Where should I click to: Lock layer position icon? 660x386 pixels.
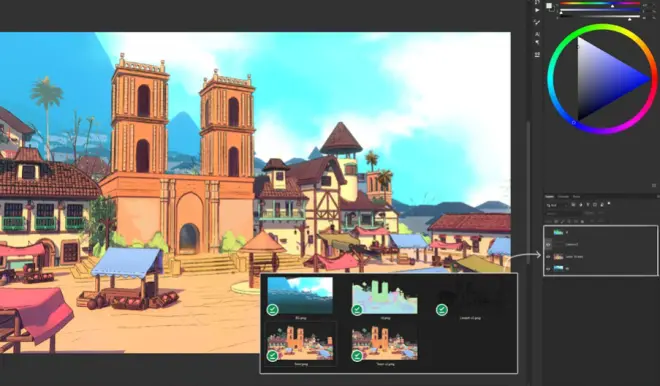pos(569,221)
